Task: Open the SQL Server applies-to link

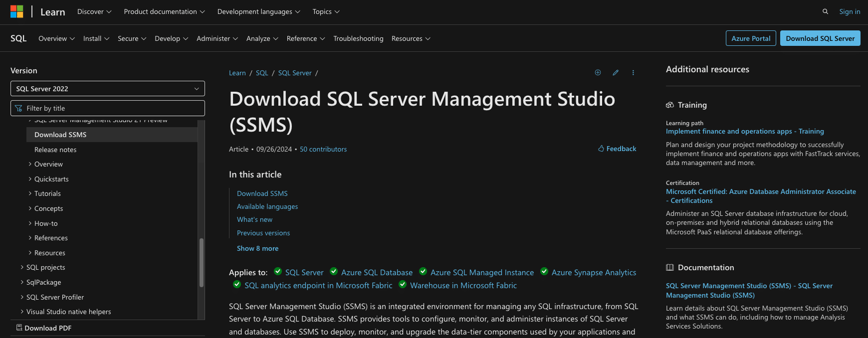Action: (x=304, y=272)
